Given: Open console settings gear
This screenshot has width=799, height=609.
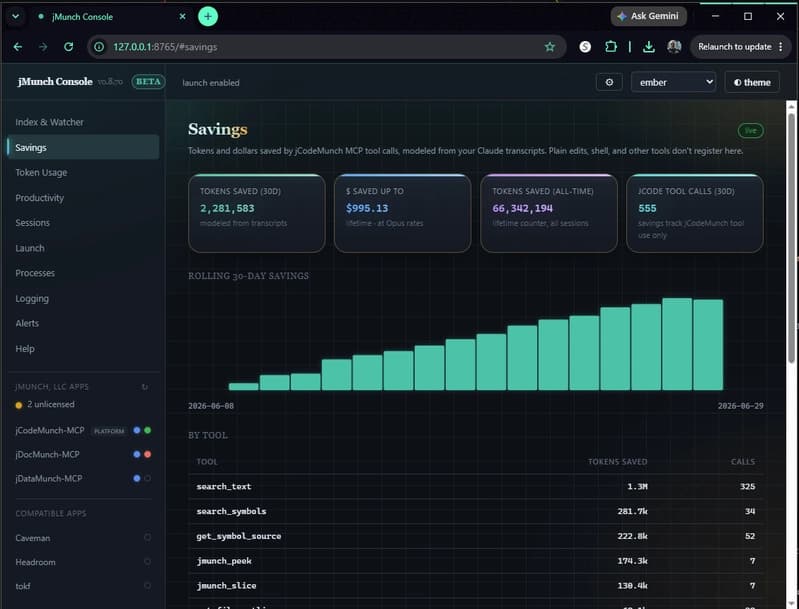Looking at the screenshot, I should point(609,82).
